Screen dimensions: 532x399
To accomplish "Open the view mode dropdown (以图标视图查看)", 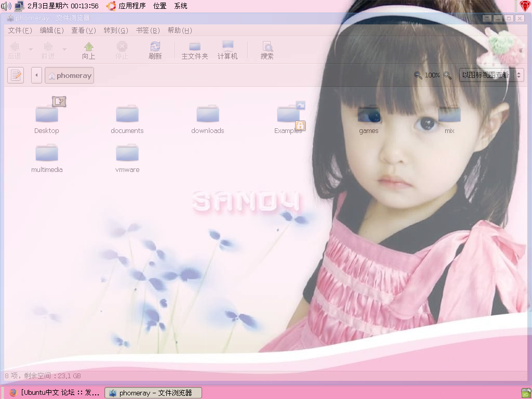I will point(491,75).
